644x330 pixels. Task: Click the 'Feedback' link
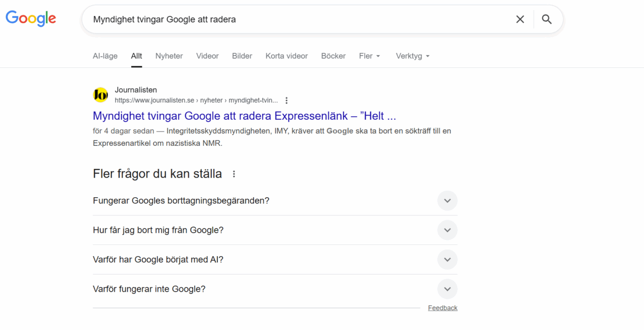(x=442, y=308)
